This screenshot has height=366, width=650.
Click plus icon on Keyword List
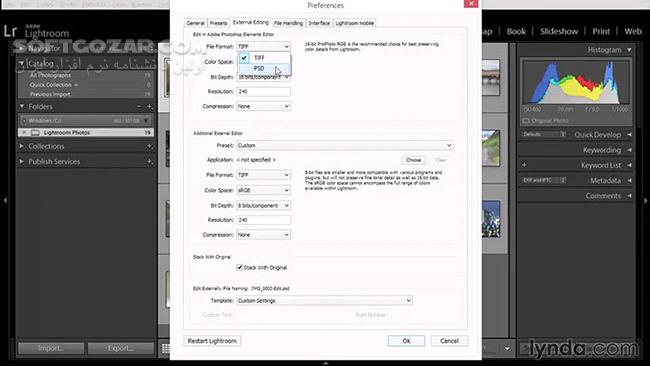[x=524, y=165]
